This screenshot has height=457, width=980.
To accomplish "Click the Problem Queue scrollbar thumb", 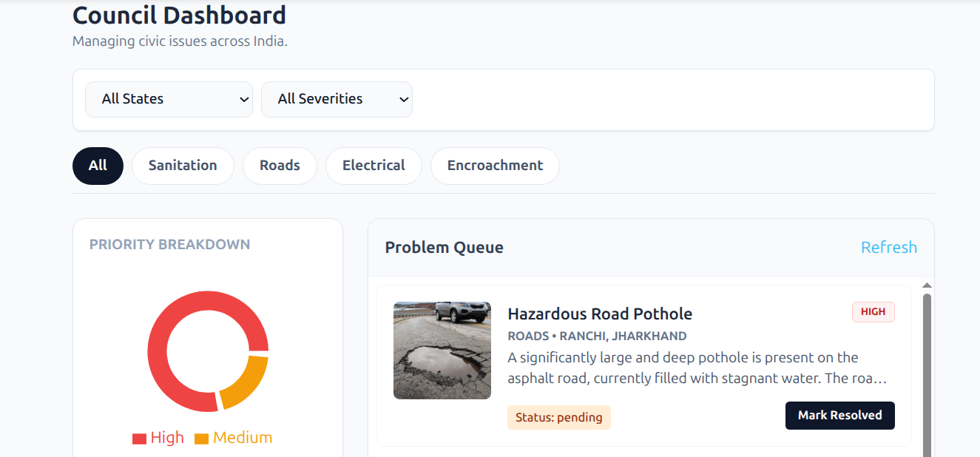I will [927, 370].
